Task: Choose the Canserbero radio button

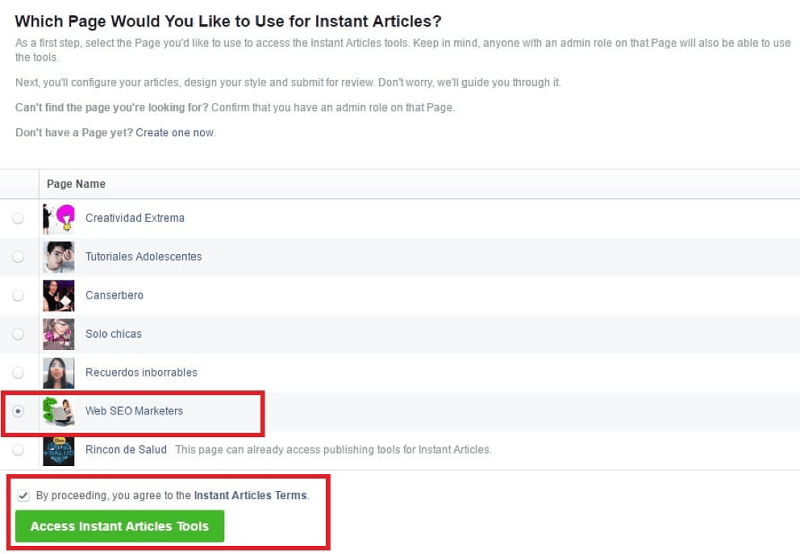Action: pos(18,296)
